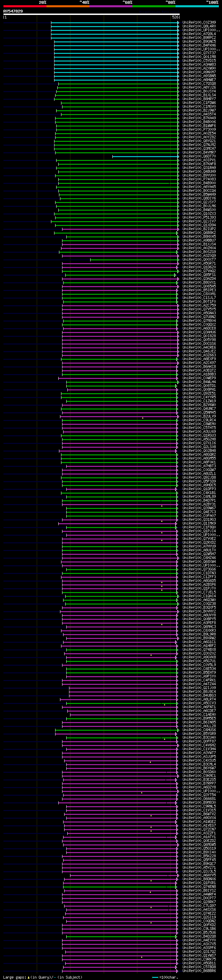222x980 pixels.
Task: Click label UniRef100_P51393
Action: (199, 218)
